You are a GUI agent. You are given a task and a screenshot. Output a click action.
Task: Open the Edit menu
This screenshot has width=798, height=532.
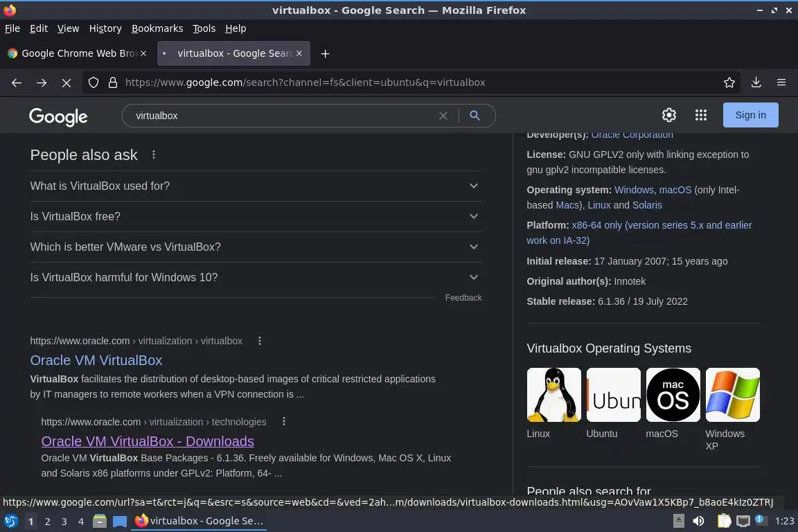click(39, 28)
